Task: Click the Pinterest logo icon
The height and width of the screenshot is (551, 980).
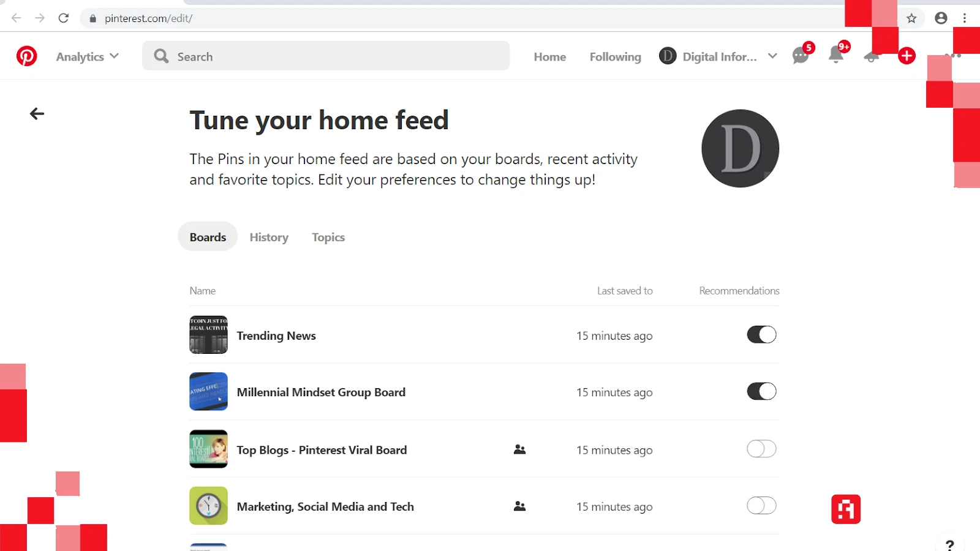Action: pos(26,56)
